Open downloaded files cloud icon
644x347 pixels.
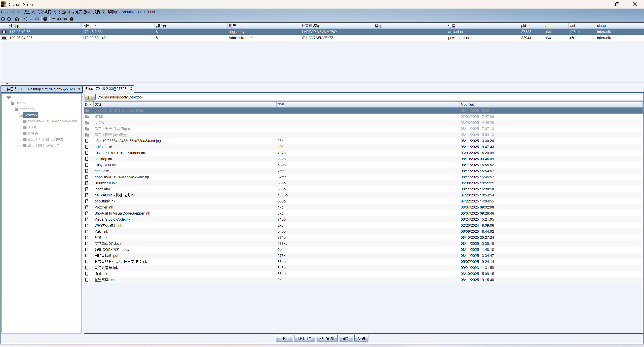point(59,19)
